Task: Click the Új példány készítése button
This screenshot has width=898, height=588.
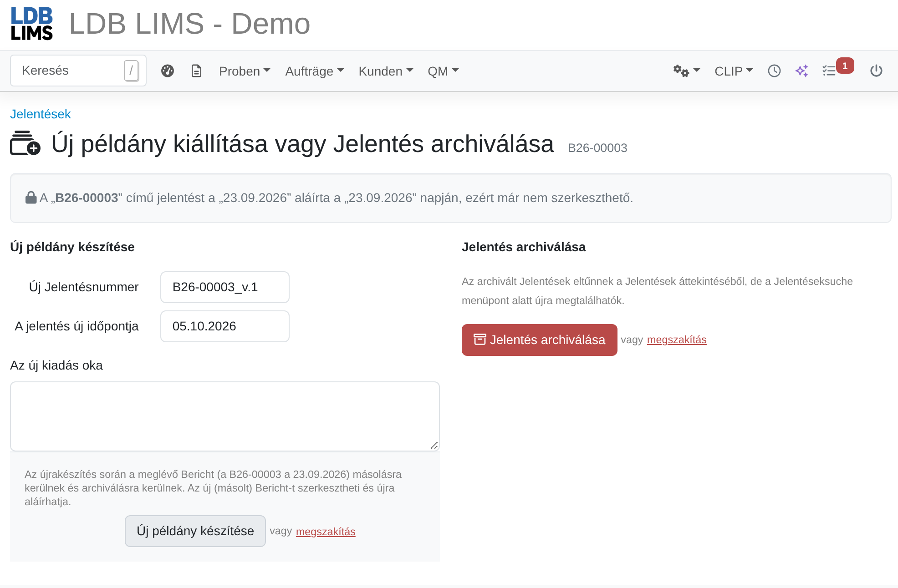Action: (195, 531)
